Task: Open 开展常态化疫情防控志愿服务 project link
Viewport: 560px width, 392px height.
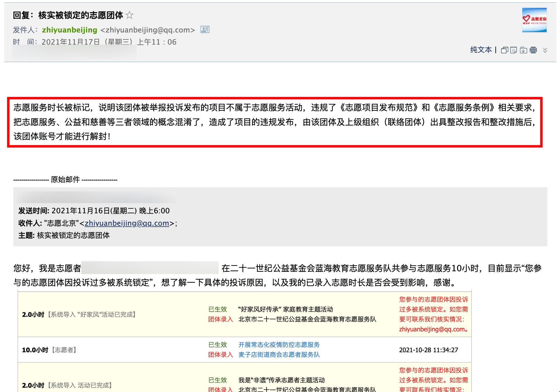Action: point(279,345)
